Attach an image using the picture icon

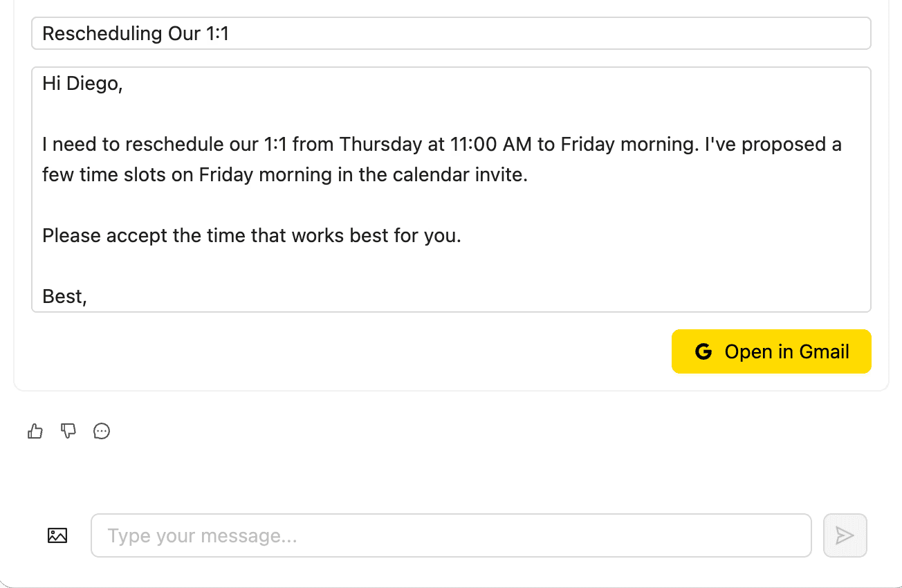57,535
